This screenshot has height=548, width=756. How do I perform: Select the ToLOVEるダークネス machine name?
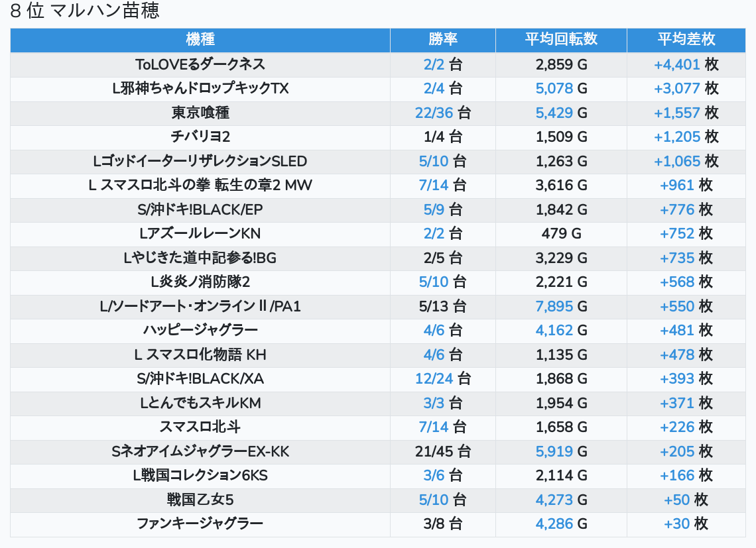200,64
